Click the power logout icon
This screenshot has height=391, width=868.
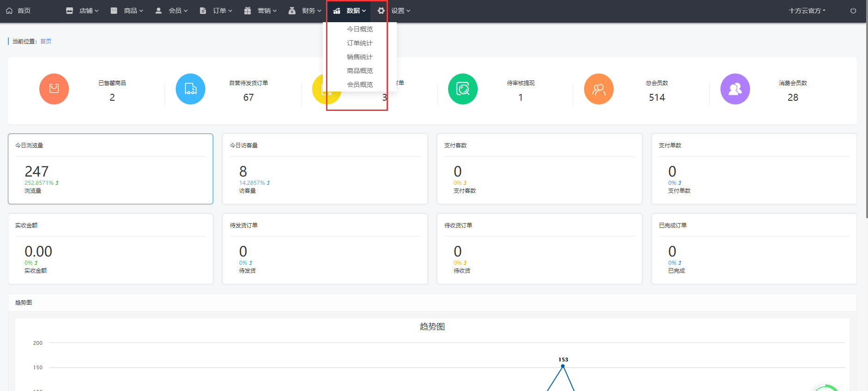tap(853, 11)
